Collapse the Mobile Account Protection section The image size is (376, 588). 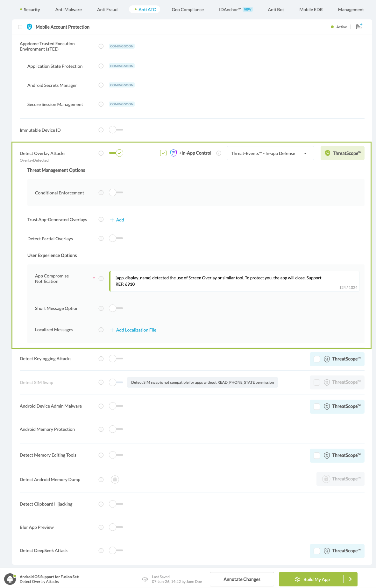[20, 27]
